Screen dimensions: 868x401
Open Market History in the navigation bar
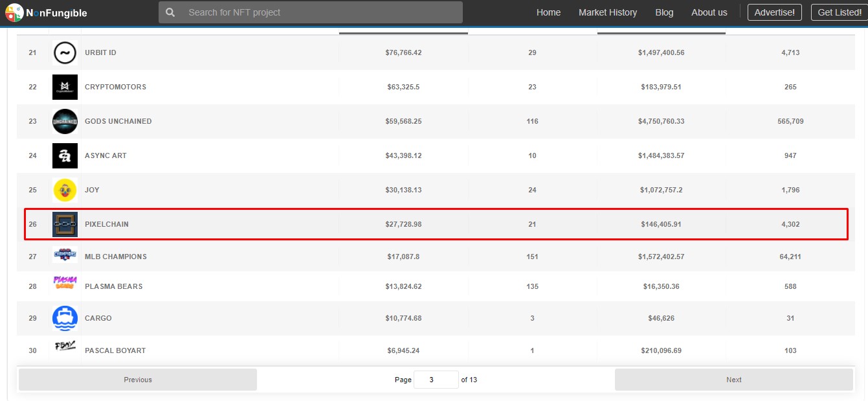608,12
